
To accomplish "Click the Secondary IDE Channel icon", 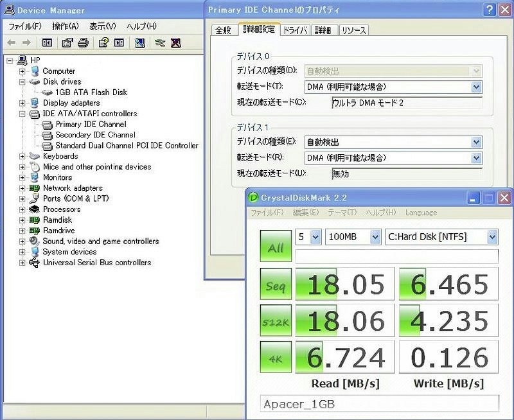I will click(47, 135).
